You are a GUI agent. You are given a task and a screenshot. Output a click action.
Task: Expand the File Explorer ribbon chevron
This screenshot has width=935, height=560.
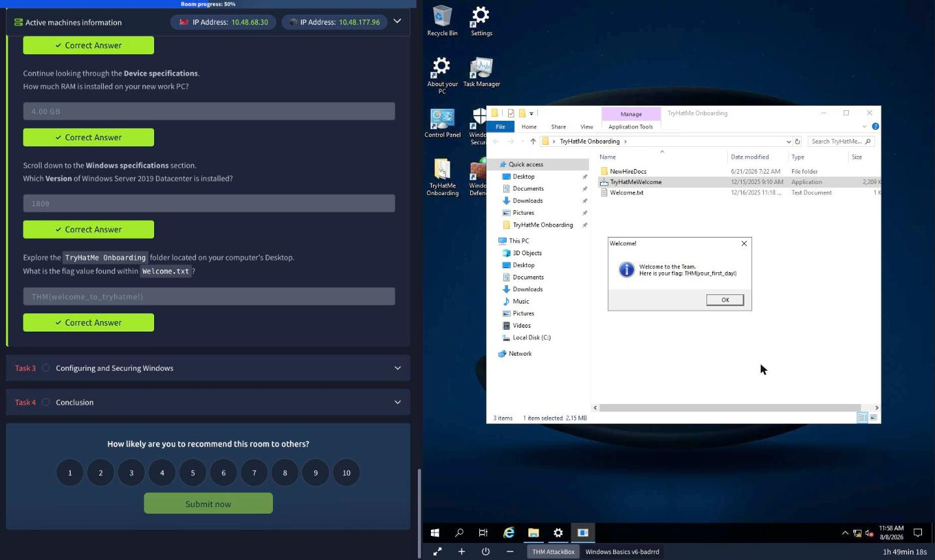click(864, 127)
